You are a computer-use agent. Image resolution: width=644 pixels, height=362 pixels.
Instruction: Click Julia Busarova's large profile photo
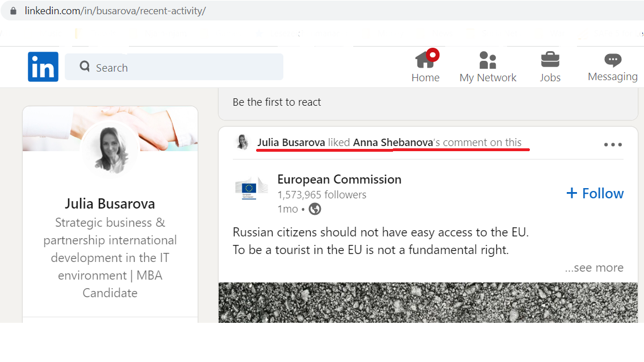[110, 149]
